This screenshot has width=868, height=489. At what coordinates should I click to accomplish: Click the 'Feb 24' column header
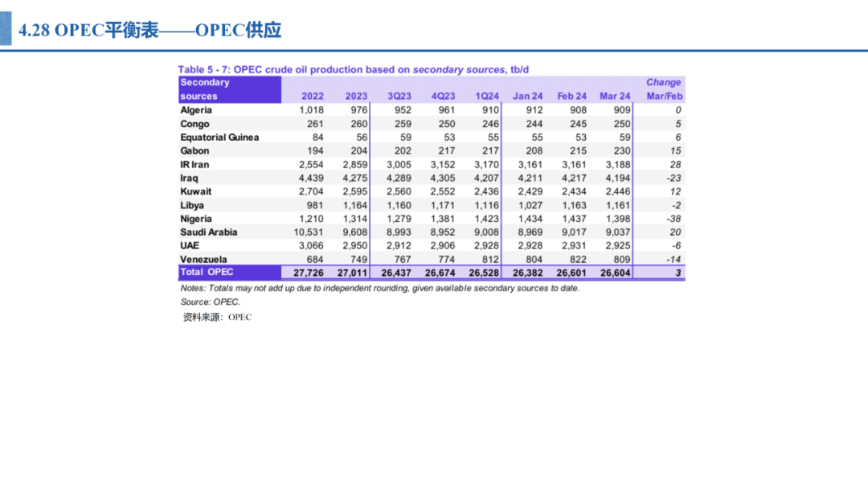click(x=572, y=97)
